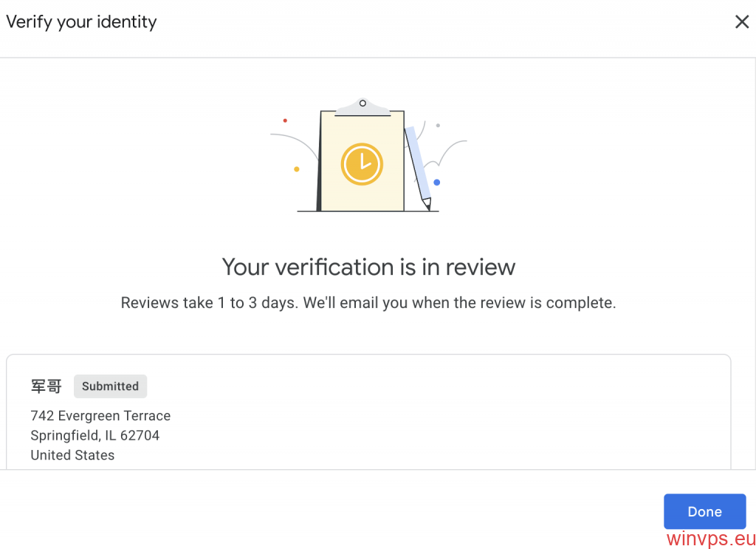Click the metal clip atop the clipboard

tap(362, 107)
